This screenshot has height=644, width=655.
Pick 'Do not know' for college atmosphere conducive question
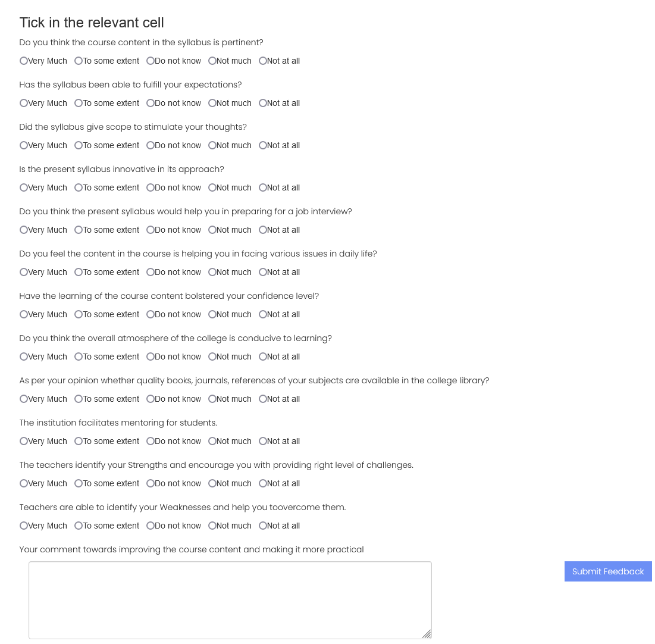pos(151,357)
